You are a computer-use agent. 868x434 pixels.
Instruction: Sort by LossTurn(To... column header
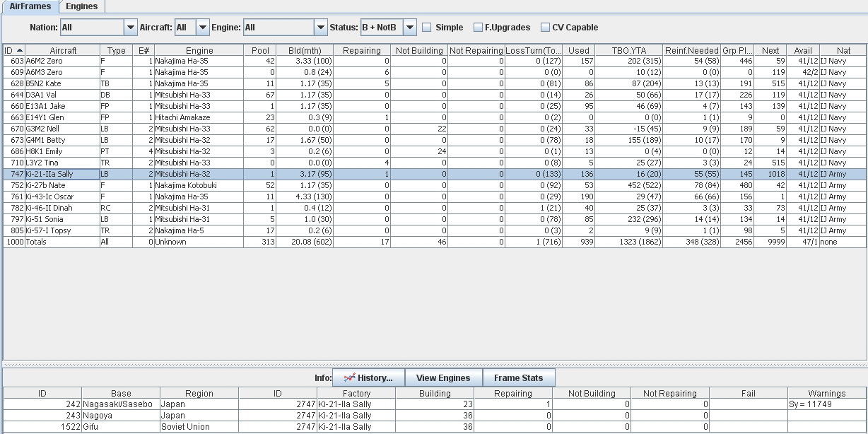point(534,50)
